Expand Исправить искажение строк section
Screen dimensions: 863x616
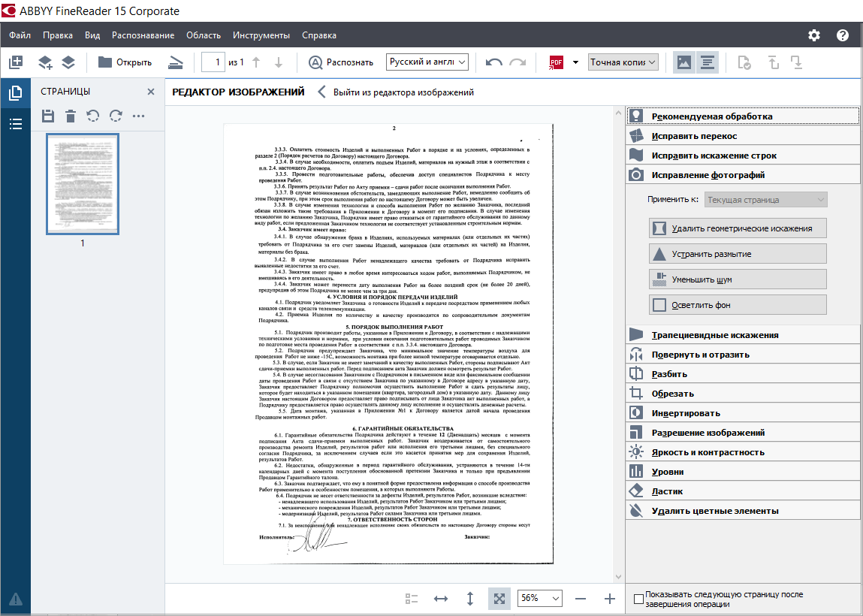coord(743,156)
